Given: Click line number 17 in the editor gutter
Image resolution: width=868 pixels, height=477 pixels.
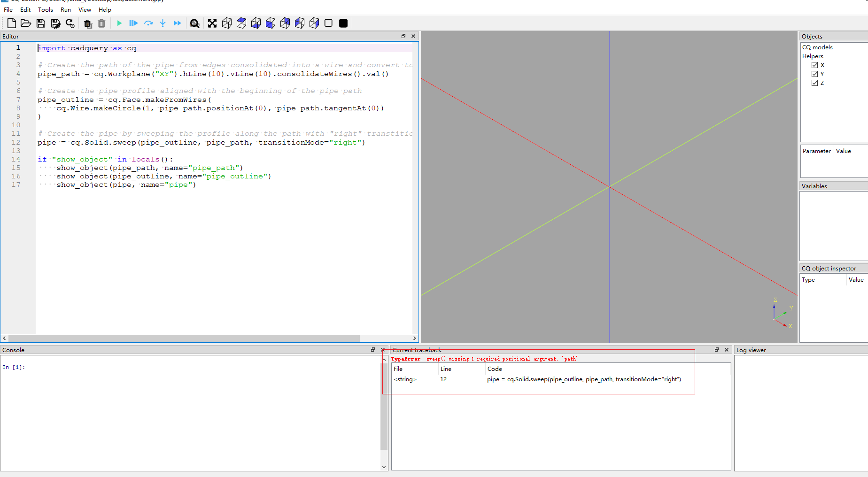Looking at the screenshot, I should point(16,185).
